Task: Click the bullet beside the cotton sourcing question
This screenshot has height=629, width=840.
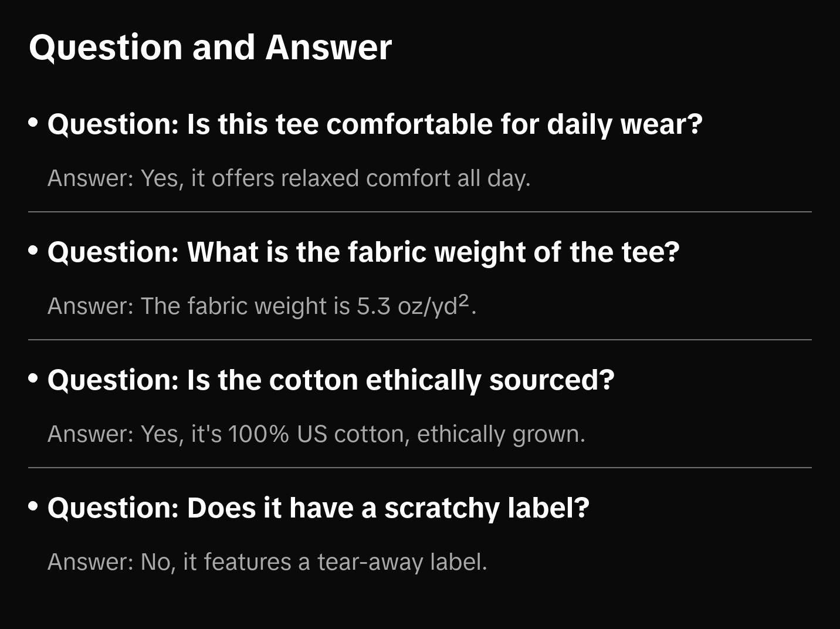Action: pos(33,379)
